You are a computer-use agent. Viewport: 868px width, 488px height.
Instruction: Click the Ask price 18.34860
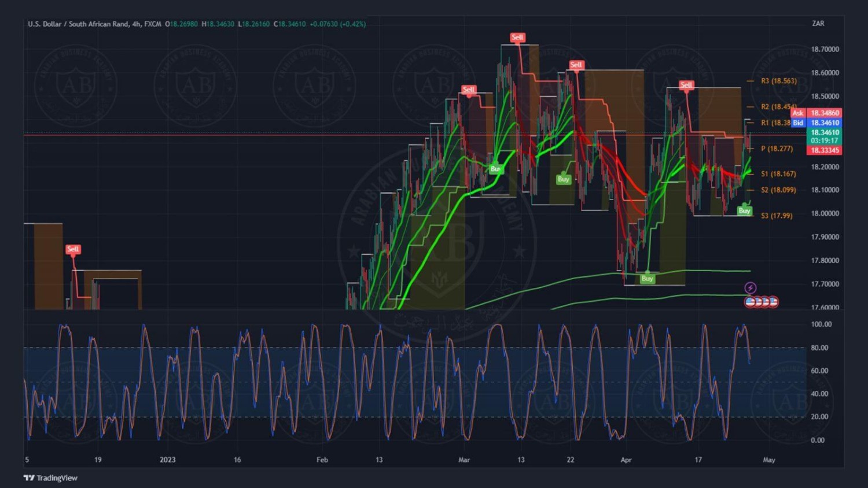[x=825, y=113]
